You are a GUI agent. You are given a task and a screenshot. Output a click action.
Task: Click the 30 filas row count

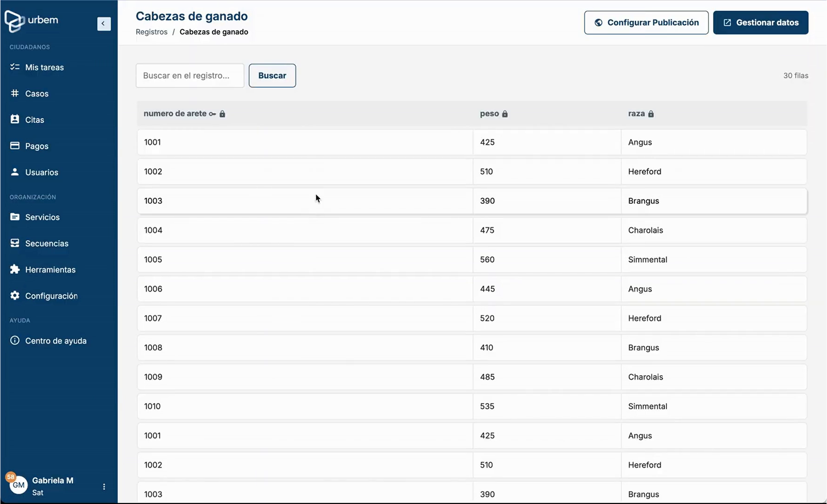(796, 76)
